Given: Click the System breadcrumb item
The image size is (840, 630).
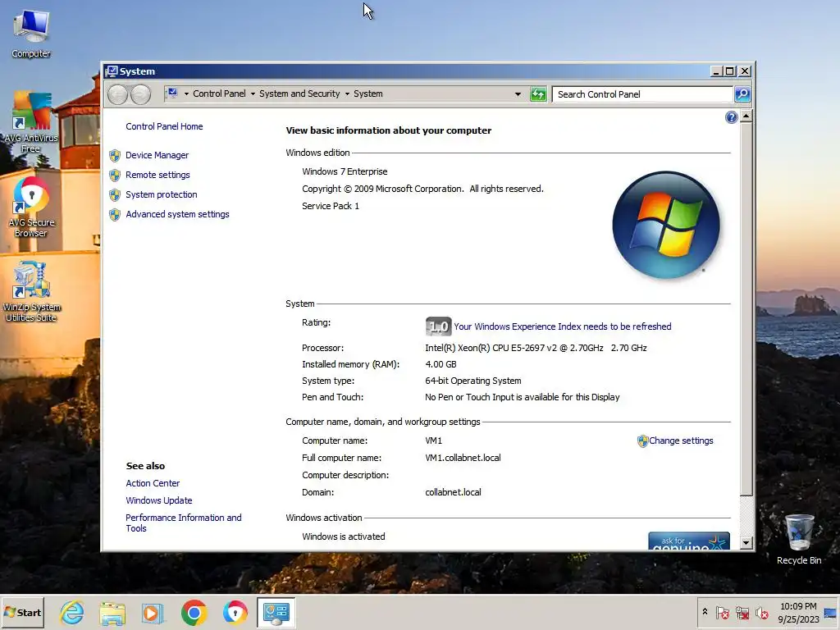Looking at the screenshot, I should (x=368, y=94).
